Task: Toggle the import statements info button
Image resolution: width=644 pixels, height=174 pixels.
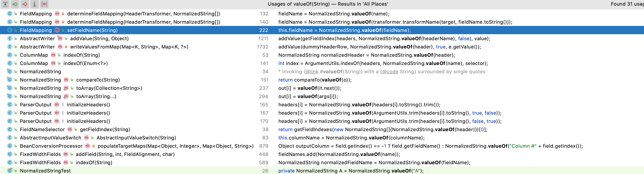Action: (35, 4)
